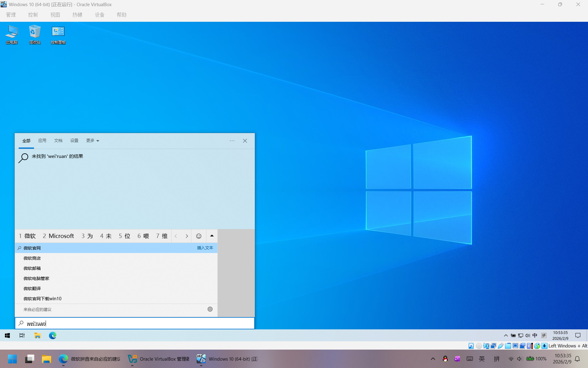Show hidden guest system tray icons
Viewport: 588px width, 368px height.
point(506,335)
